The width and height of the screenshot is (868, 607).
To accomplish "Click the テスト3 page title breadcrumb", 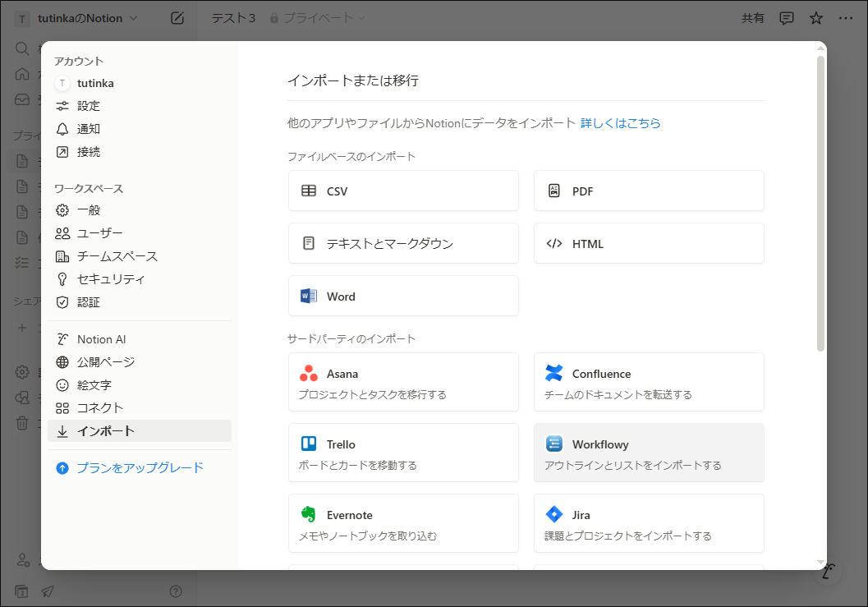I will coord(233,18).
